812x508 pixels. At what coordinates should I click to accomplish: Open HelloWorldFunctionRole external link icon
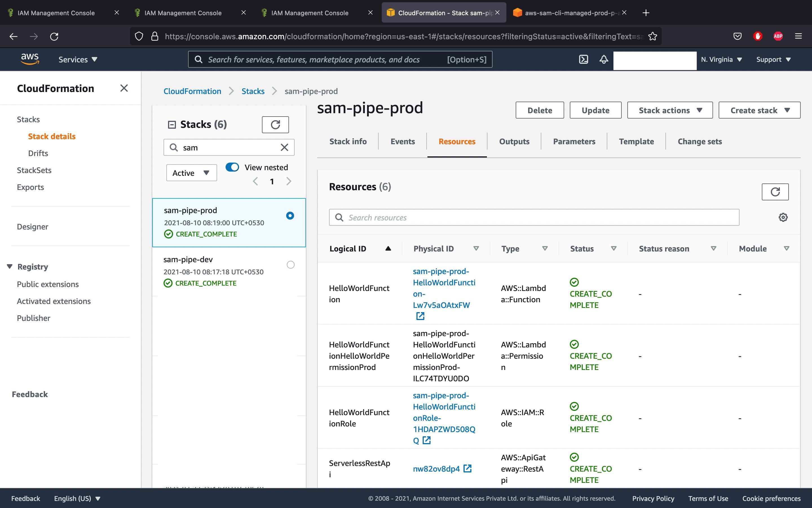coord(427,440)
